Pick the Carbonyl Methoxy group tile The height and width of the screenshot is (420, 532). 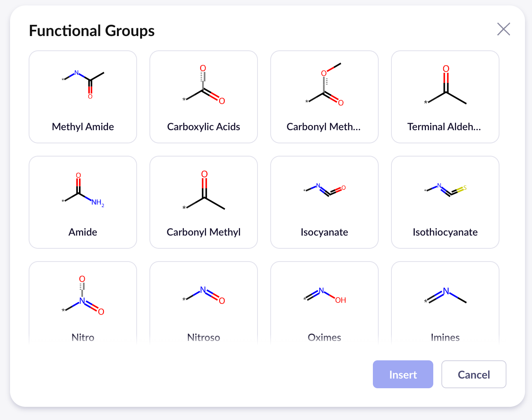click(x=324, y=97)
